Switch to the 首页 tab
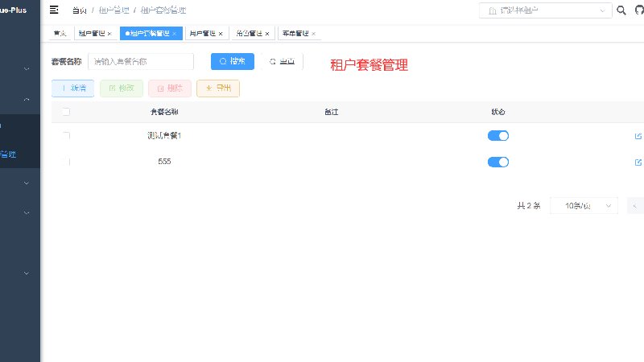The image size is (644, 362). point(60,33)
